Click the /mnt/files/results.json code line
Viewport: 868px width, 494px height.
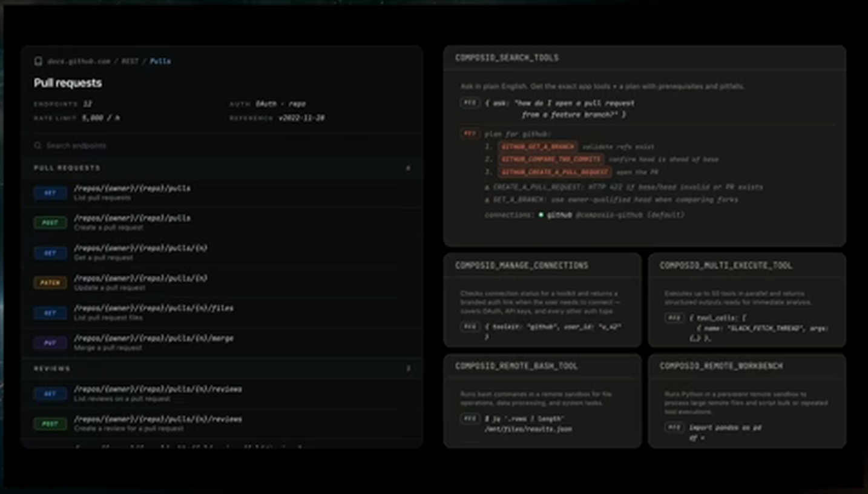528,429
